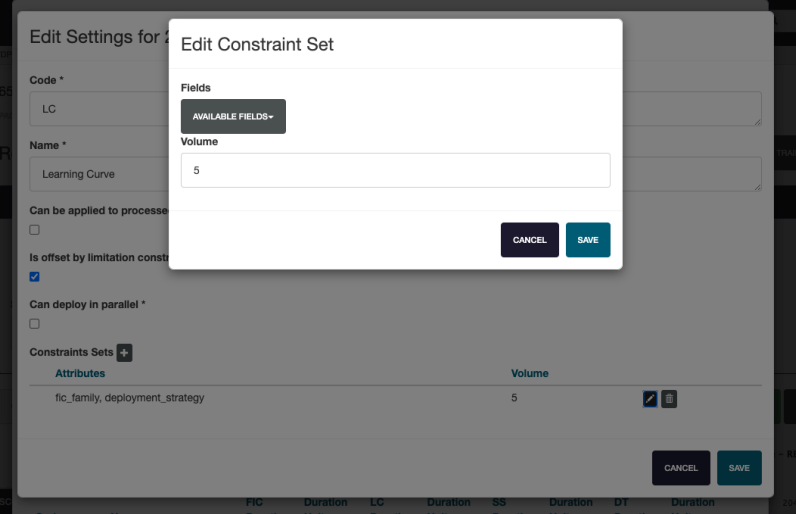This screenshot has width=796, height=514.
Task: Enable "Can deploy in parallel" checkbox
Action: tap(35, 324)
